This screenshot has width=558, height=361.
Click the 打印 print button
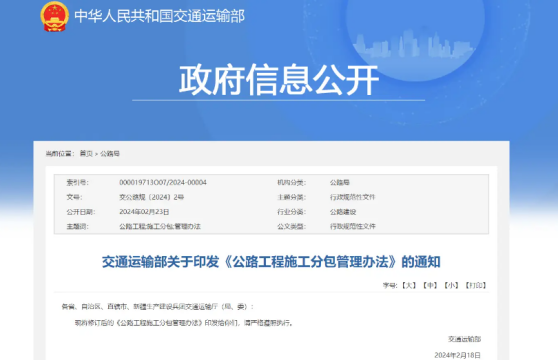pos(476,285)
